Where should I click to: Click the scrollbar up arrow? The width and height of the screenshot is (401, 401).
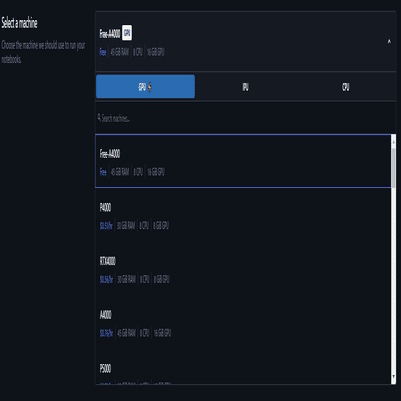pos(394,142)
